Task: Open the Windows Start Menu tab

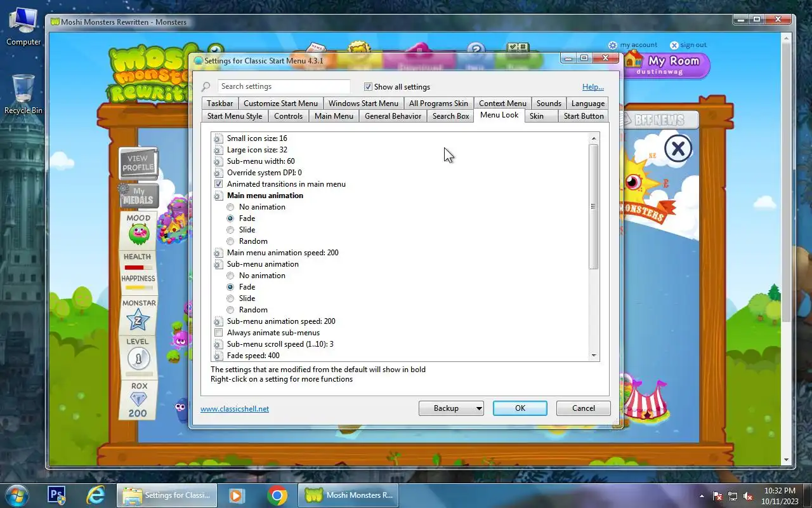Action: pos(363,104)
